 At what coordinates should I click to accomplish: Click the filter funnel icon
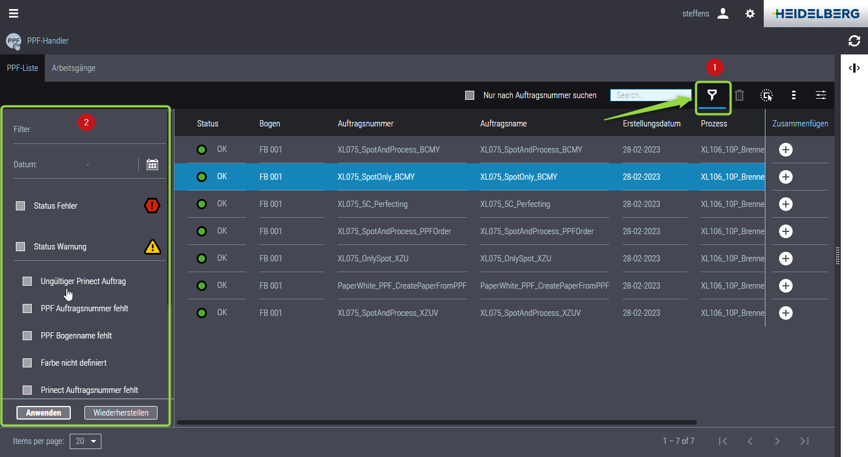tap(712, 95)
